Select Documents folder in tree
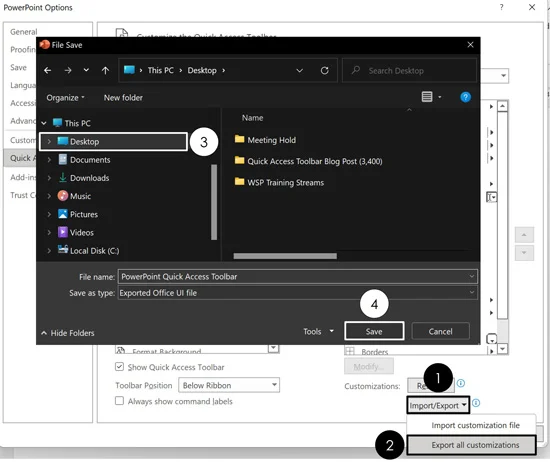Screen dimensions: 550x462 90,160
